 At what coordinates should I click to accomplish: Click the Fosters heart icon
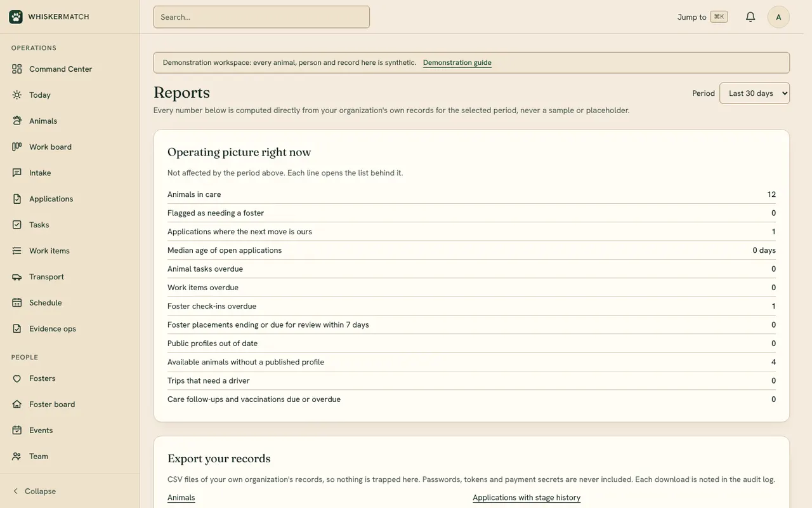click(17, 378)
